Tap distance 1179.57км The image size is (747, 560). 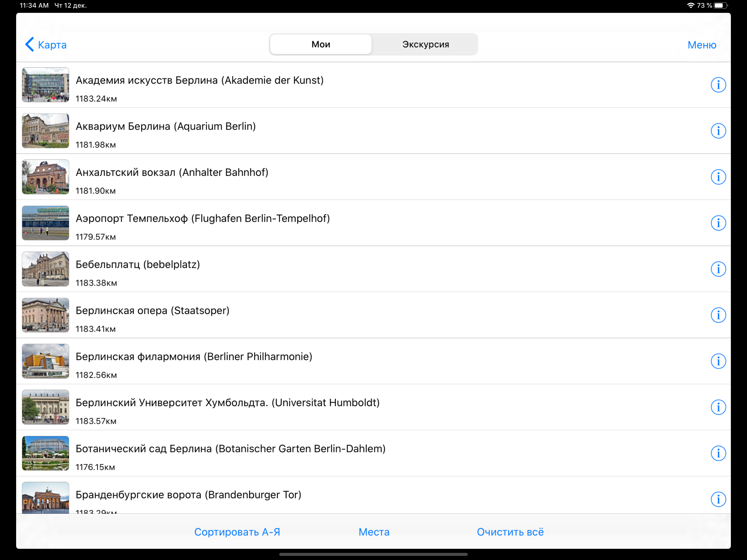[x=96, y=237]
